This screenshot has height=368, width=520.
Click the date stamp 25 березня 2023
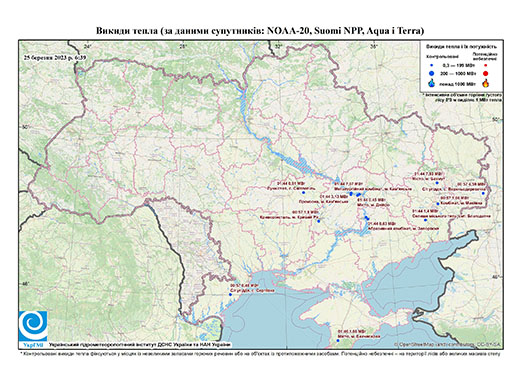[55, 57]
